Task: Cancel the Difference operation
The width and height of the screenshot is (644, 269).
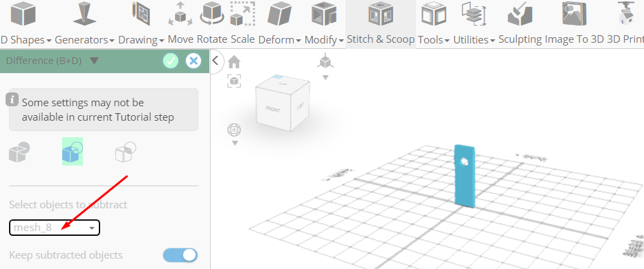Action: tap(193, 61)
